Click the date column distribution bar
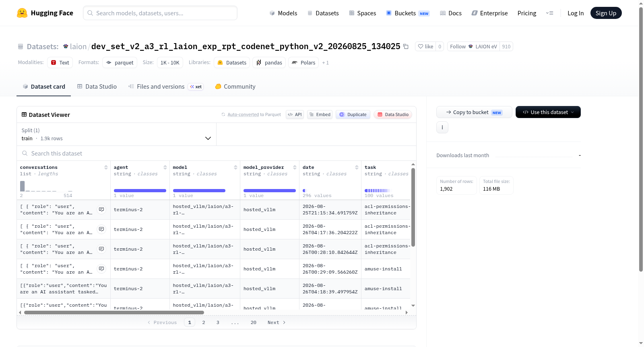 pos(304,191)
